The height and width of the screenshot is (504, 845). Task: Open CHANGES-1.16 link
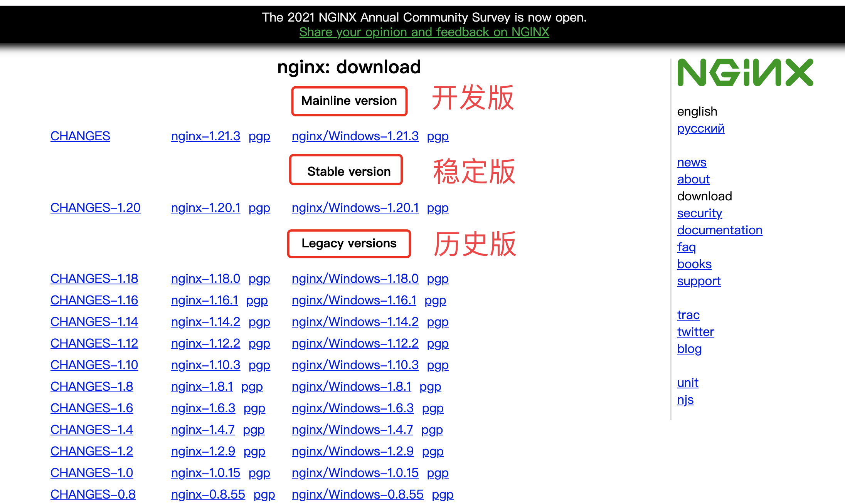pos(94,300)
